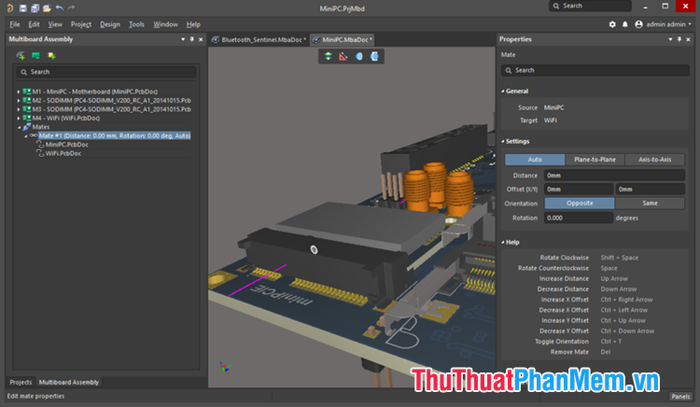Close the Multiboard Assembly panel
700x407 pixels.
[201, 39]
